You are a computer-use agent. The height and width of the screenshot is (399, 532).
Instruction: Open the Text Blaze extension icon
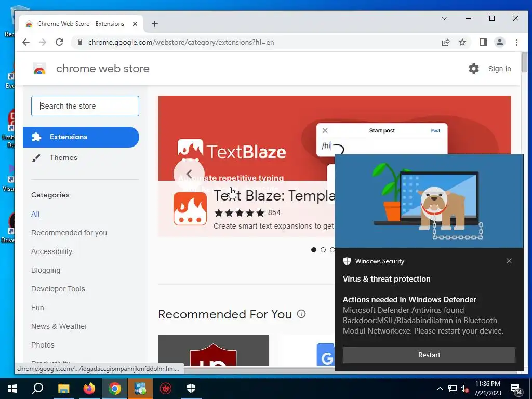click(x=190, y=209)
